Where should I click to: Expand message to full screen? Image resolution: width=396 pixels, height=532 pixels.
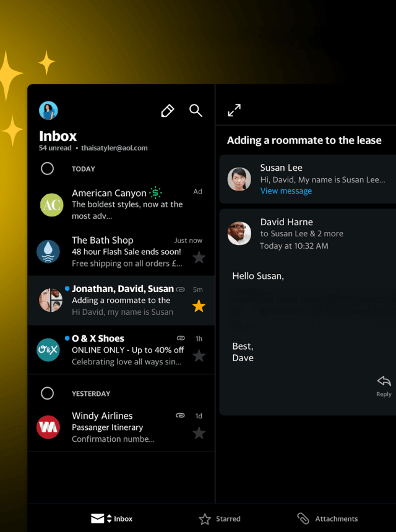click(234, 111)
